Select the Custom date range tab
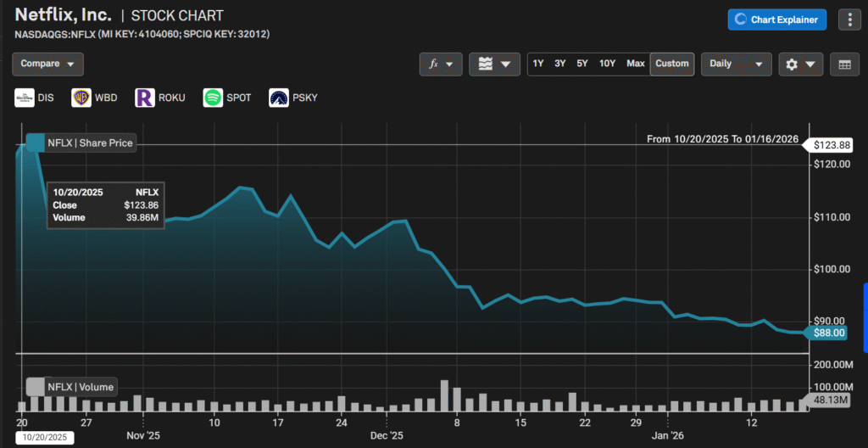The height and width of the screenshot is (448, 868). click(672, 64)
